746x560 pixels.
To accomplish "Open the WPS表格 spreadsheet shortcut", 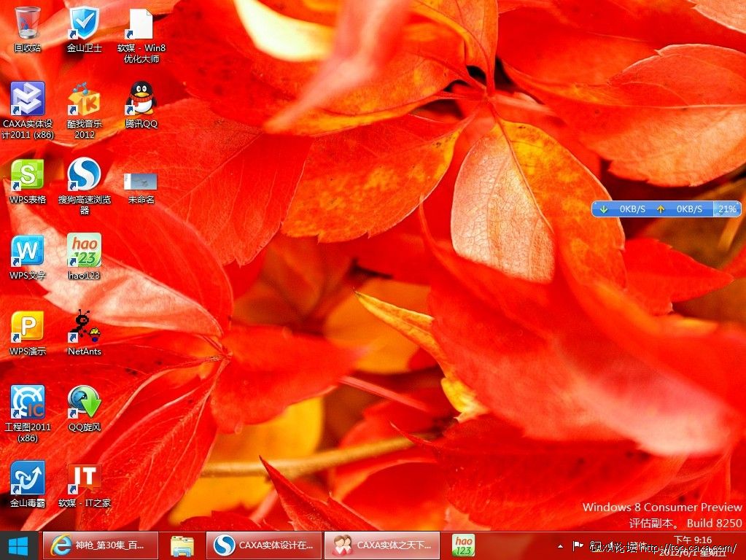I will point(28,175).
